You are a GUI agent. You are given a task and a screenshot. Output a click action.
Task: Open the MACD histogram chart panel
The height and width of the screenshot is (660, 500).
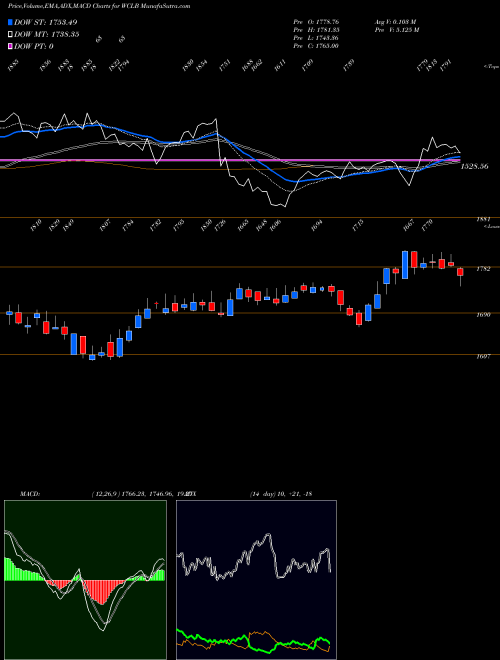pos(85,580)
